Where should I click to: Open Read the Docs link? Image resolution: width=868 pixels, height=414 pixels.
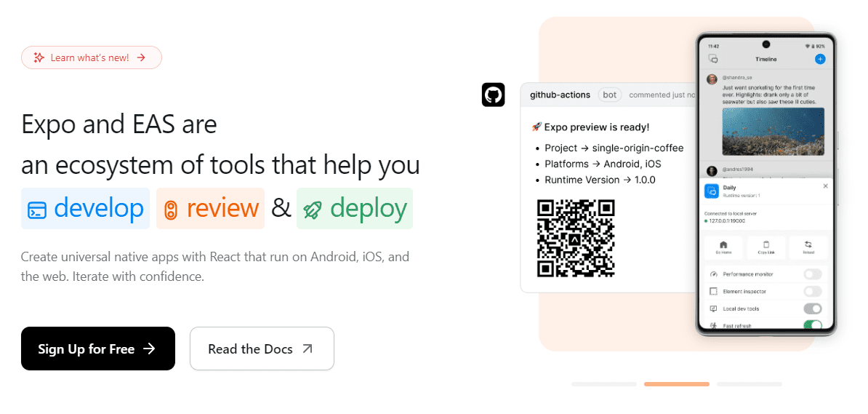262,349
